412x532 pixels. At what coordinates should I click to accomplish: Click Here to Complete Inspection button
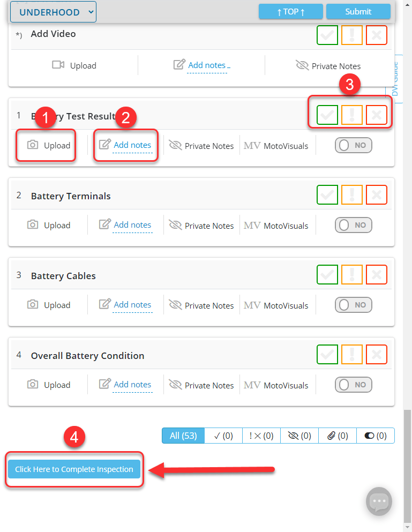click(x=74, y=469)
